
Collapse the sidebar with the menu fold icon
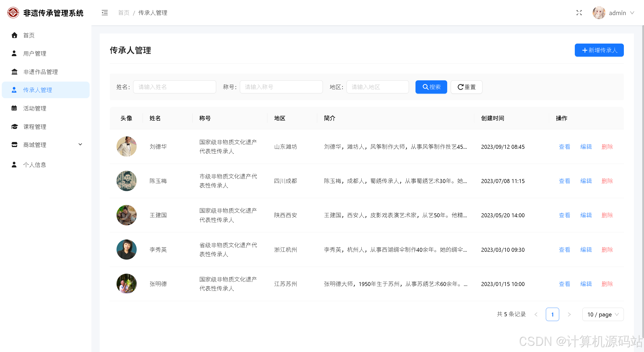click(105, 13)
